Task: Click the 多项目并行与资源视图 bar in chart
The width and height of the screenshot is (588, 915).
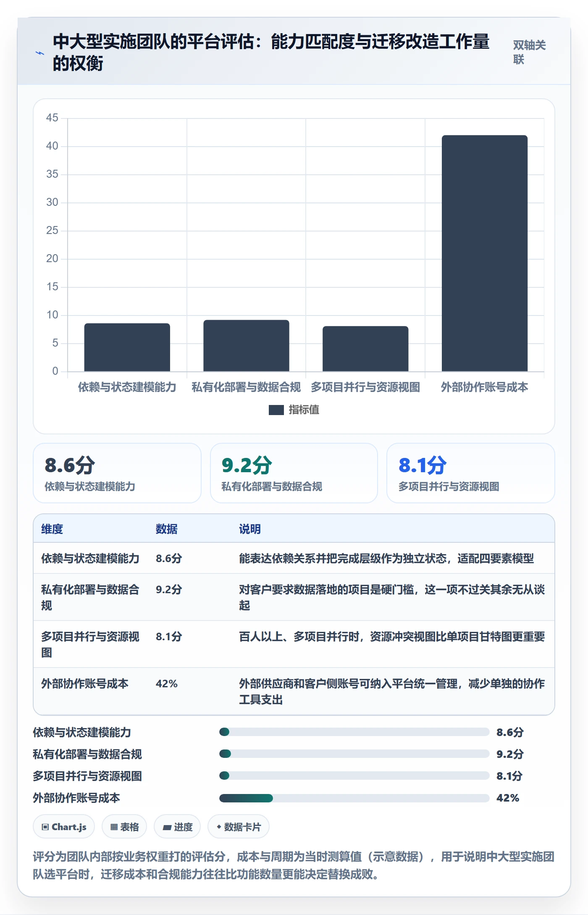Action: click(365, 349)
